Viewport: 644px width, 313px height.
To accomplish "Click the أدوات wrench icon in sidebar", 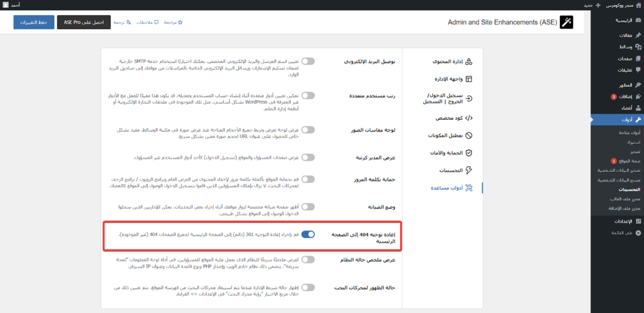I will click(638, 120).
